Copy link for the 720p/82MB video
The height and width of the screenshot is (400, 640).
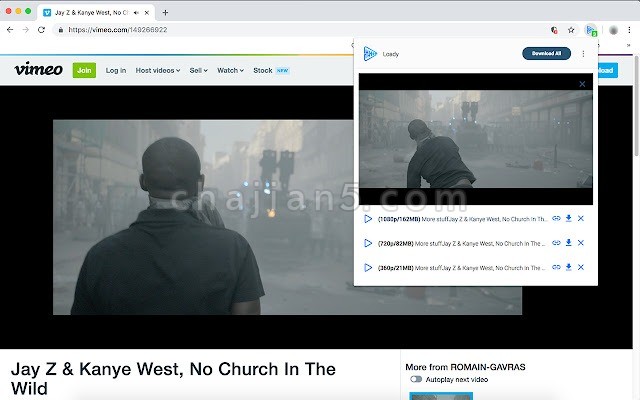557,242
